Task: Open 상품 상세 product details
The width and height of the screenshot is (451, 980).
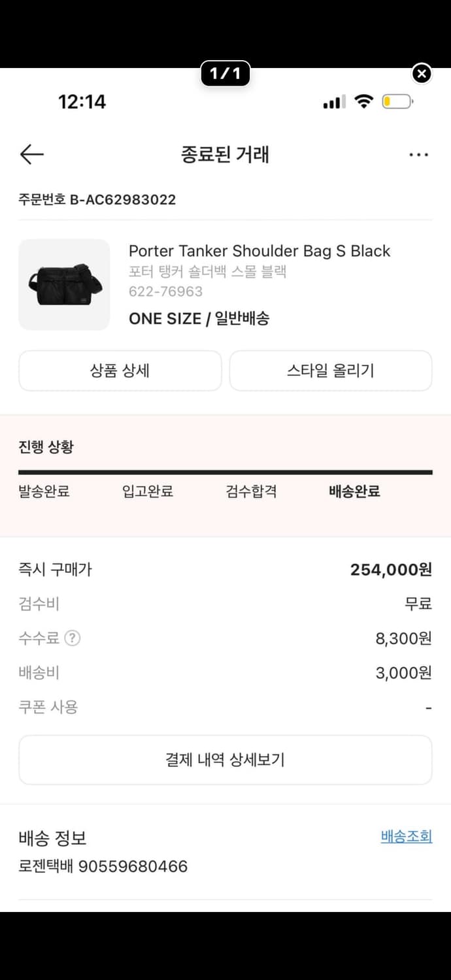Action: pyautogui.click(x=120, y=370)
